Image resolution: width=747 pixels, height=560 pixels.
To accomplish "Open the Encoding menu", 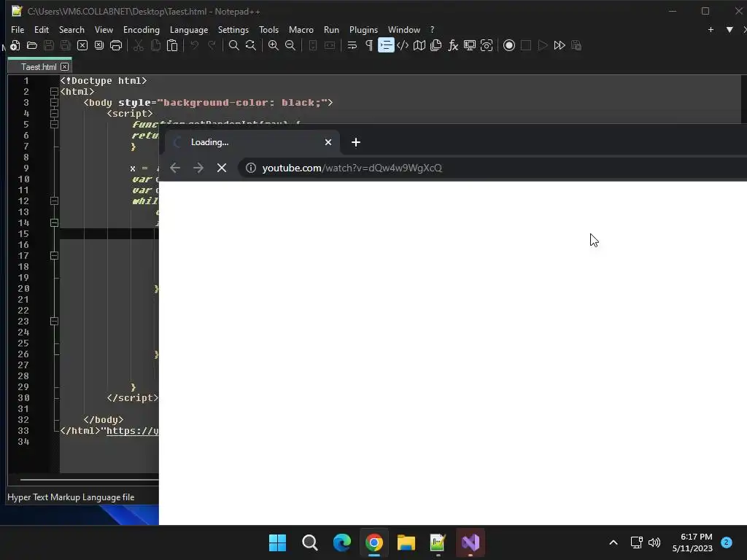I will click(x=142, y=29).
